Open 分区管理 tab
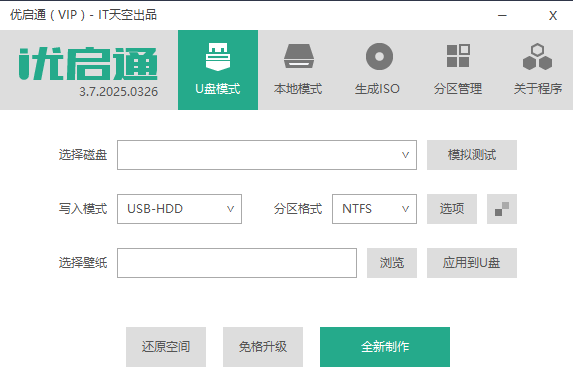The height and width of the screenshot is (392, 573). tap(458, 70)
